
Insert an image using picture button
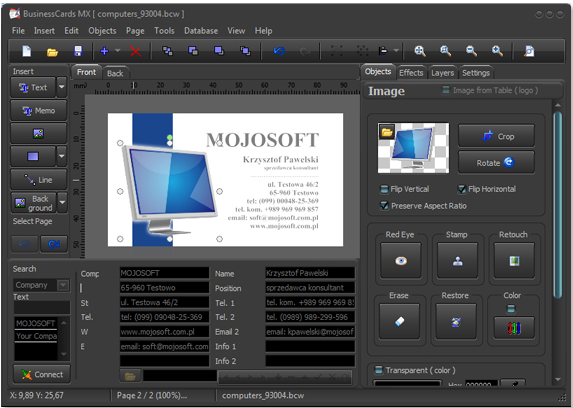click(x=38, y=133)
